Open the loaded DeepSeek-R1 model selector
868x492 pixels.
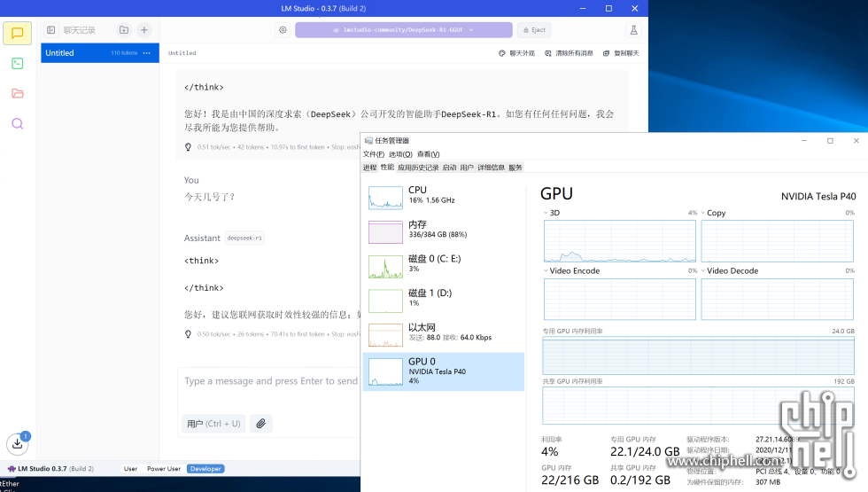[x=404, y=30]
